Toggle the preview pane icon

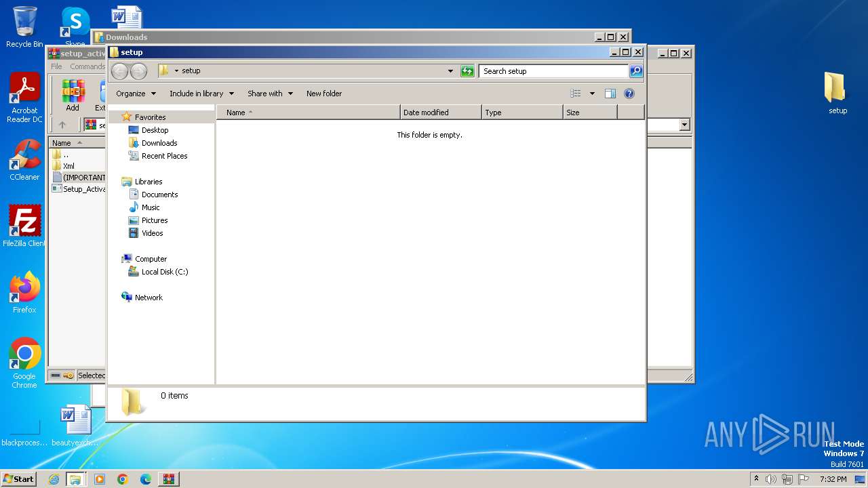[x=610, y=94]
